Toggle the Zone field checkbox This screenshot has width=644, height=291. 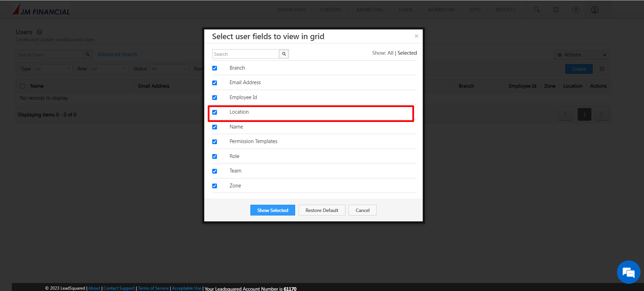tap(215, 186)
